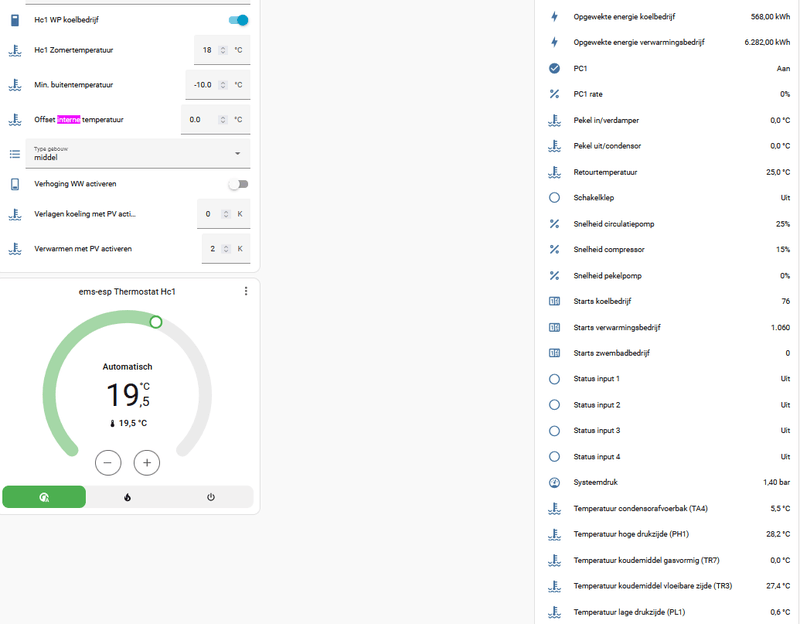
Task: Click the Pekel in/verdamper thermometer icon
Action: tap(554, 120)
